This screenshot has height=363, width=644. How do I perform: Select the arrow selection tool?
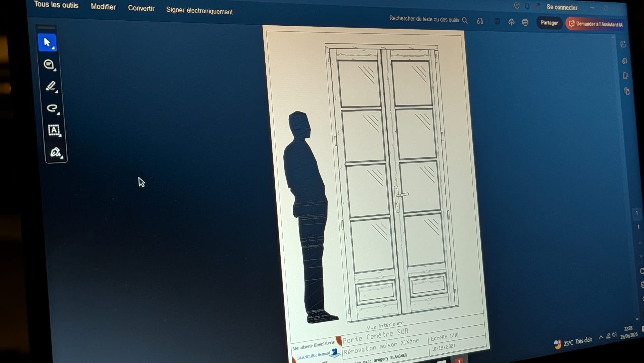click(x=47, y=42)
